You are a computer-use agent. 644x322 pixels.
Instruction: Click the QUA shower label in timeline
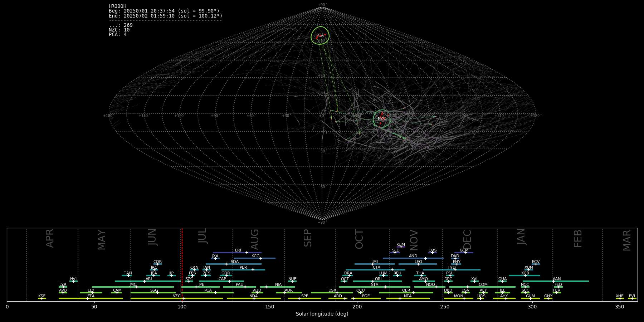503,279
